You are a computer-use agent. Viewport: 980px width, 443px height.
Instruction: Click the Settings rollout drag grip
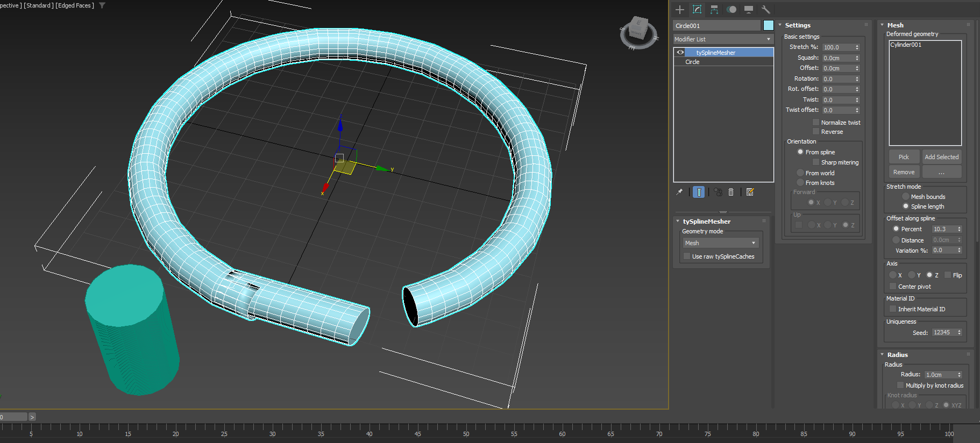866,25
